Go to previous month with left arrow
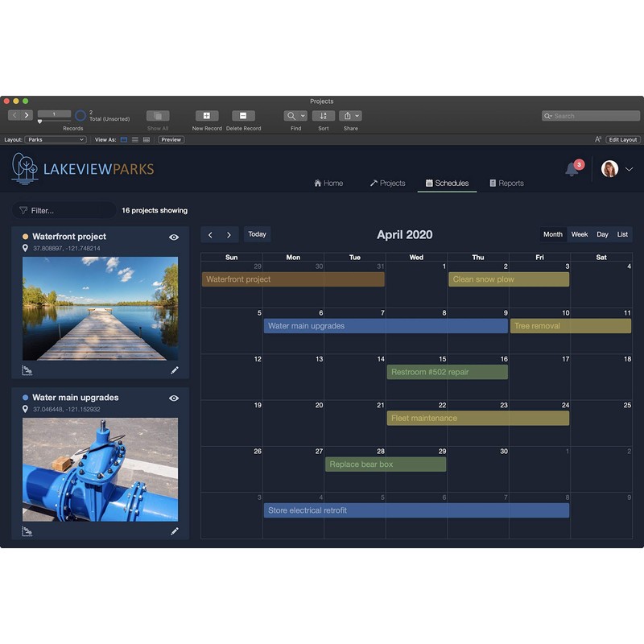The width and height of the screenshot is (644, 644). [210, 235]
